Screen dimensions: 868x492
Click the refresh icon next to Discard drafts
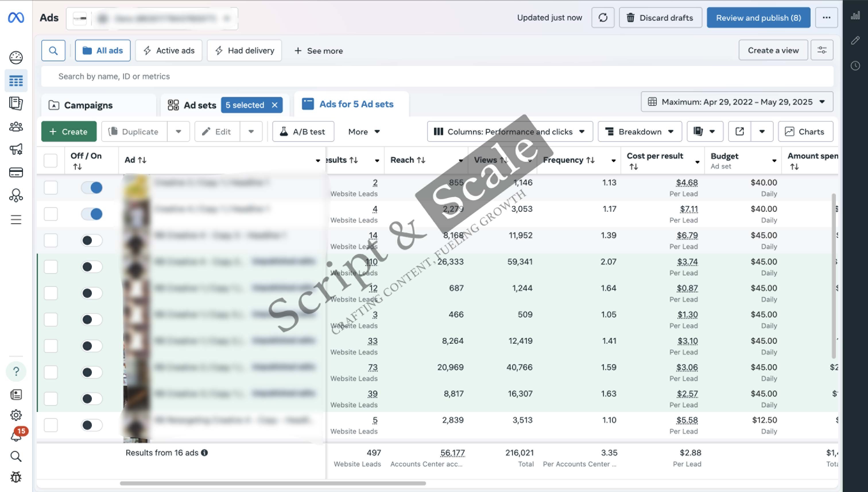[x=603, y=17]
